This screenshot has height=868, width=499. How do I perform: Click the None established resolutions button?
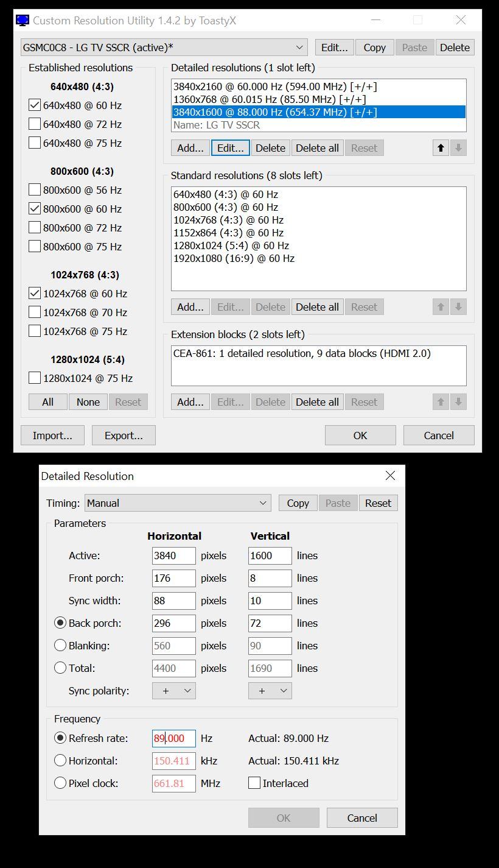[x=88, y=402]
